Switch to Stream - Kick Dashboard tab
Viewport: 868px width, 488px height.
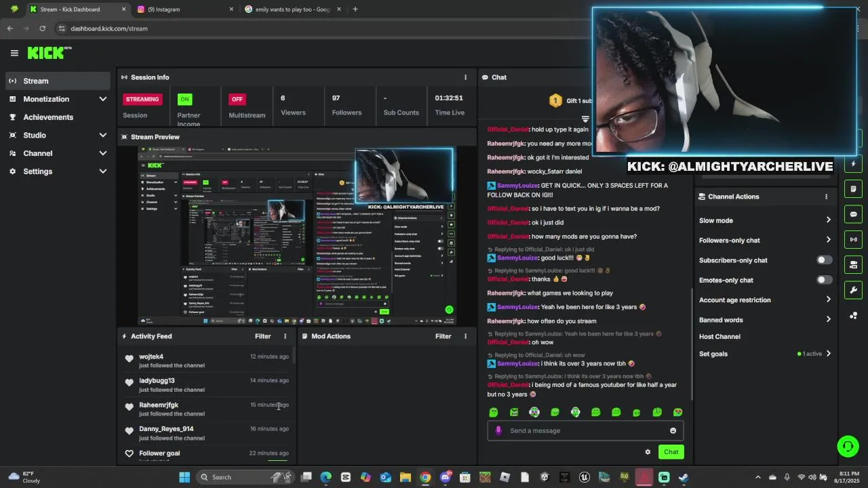(x=77, y=9)
